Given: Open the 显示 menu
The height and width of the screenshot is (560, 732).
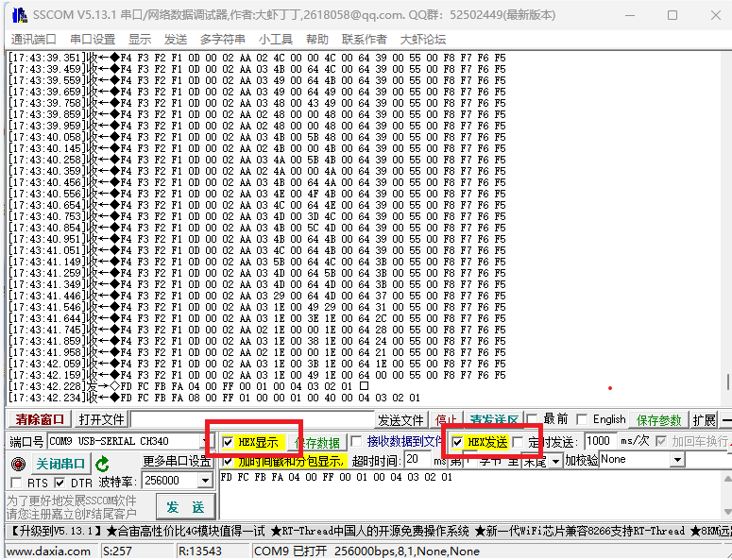Looking at the screenshot, I should click(x=140, y=40).
